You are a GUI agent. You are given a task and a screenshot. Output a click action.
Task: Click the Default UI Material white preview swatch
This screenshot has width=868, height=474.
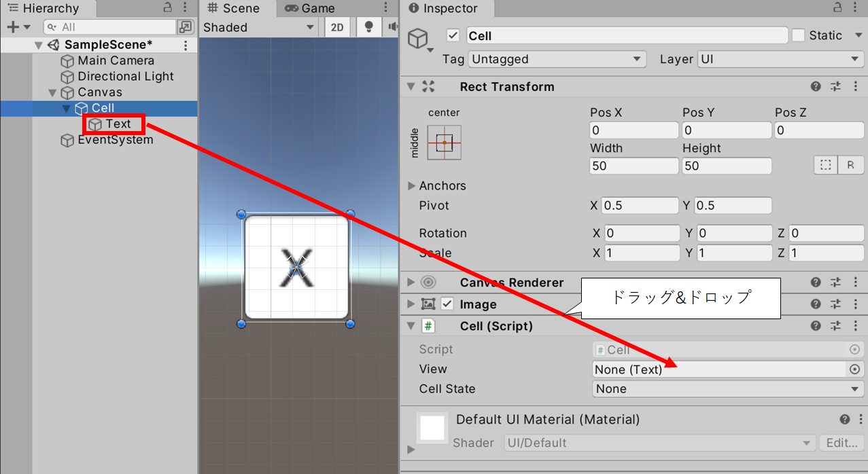click(x=432, y=429)
